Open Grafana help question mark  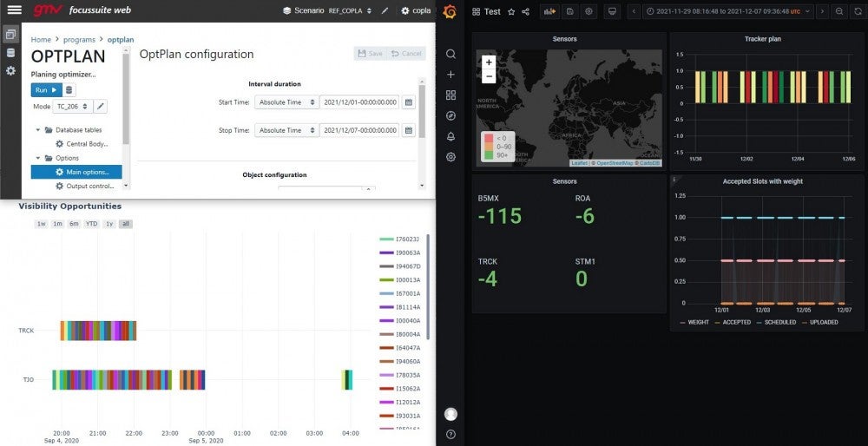click(450, 435)
